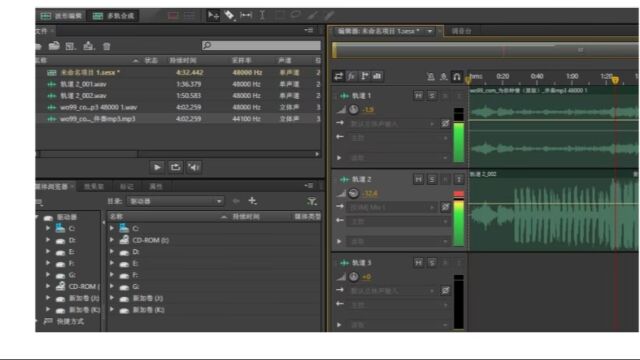Select the Time Selection tool
The image size is (640, 360).
coord(262,16)
